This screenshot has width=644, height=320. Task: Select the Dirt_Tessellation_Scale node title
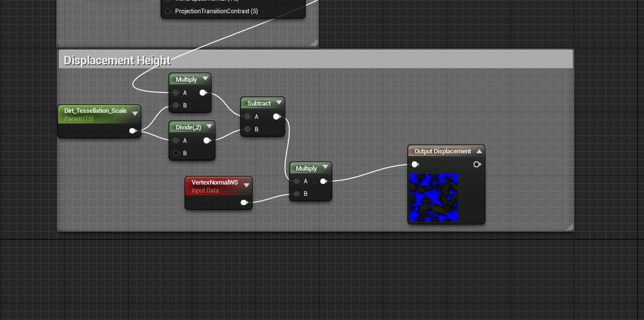pyautogui.click(x=96, y=111)
